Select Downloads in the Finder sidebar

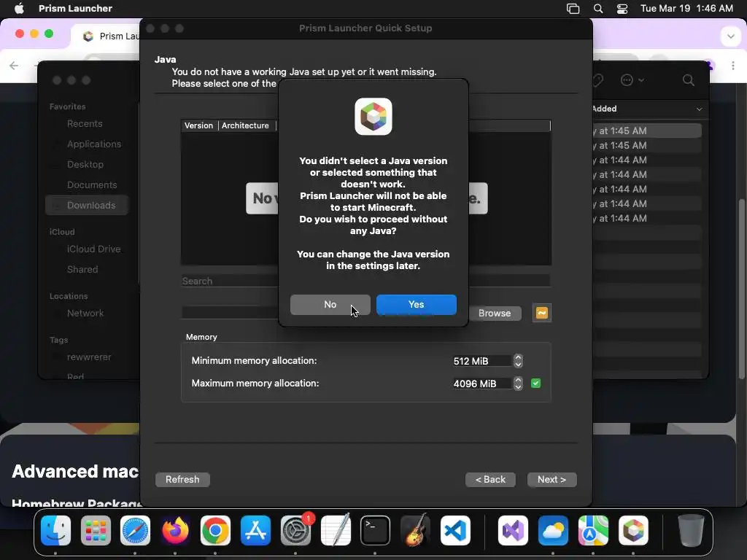(x=88, y=205)
